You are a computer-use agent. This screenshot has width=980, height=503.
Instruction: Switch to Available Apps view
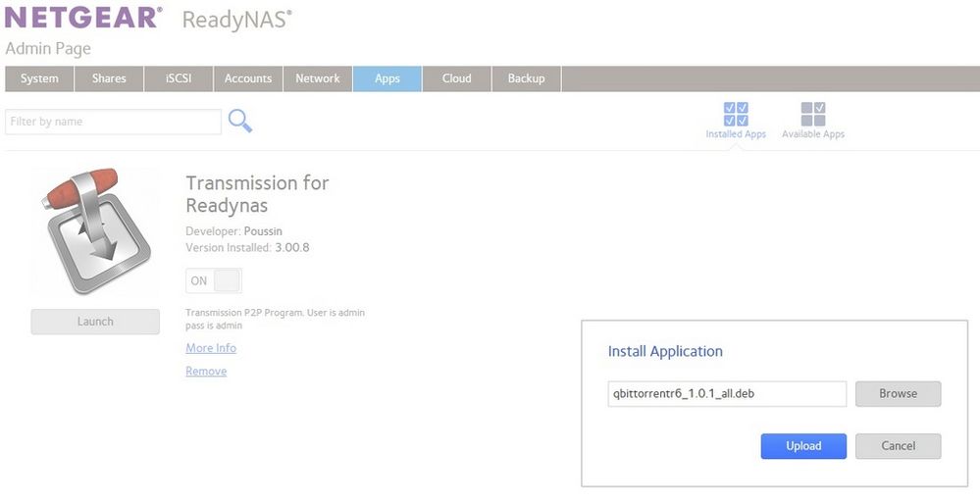(x=813, y=120)
